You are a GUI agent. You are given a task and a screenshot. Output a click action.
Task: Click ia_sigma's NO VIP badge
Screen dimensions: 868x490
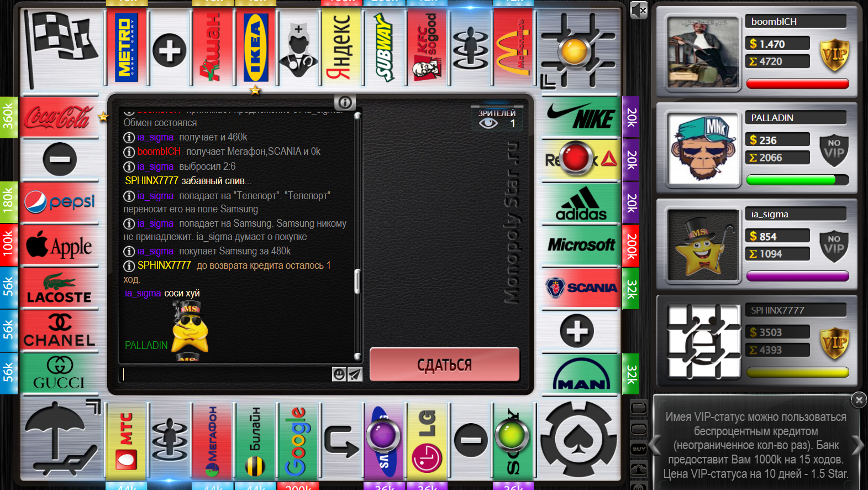[834, 246]
